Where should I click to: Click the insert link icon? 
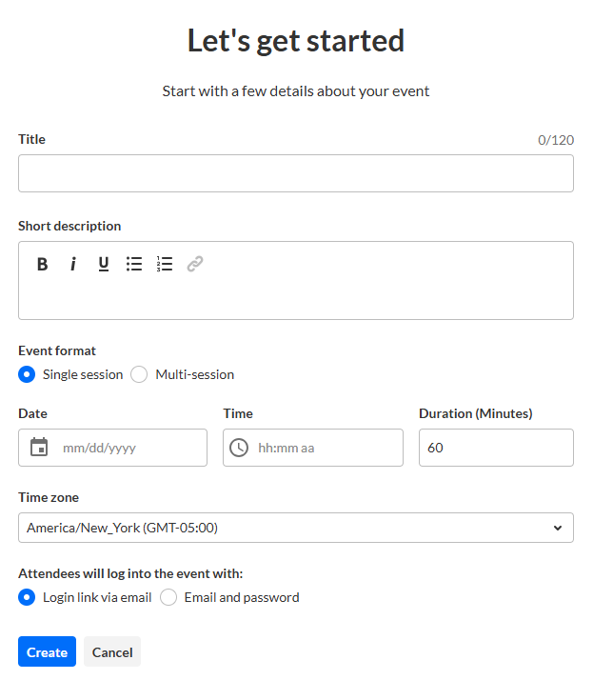(195, 265)
